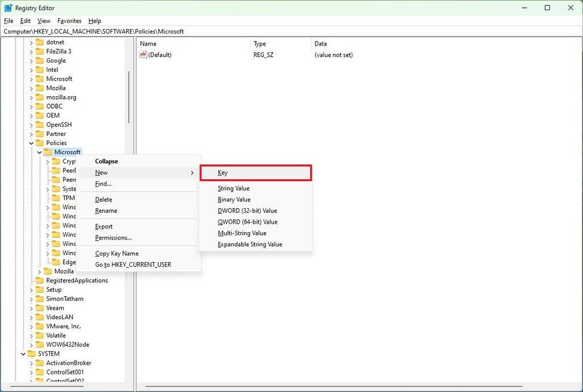Click the mozilla.org folder icon

[x=40, y=97]
